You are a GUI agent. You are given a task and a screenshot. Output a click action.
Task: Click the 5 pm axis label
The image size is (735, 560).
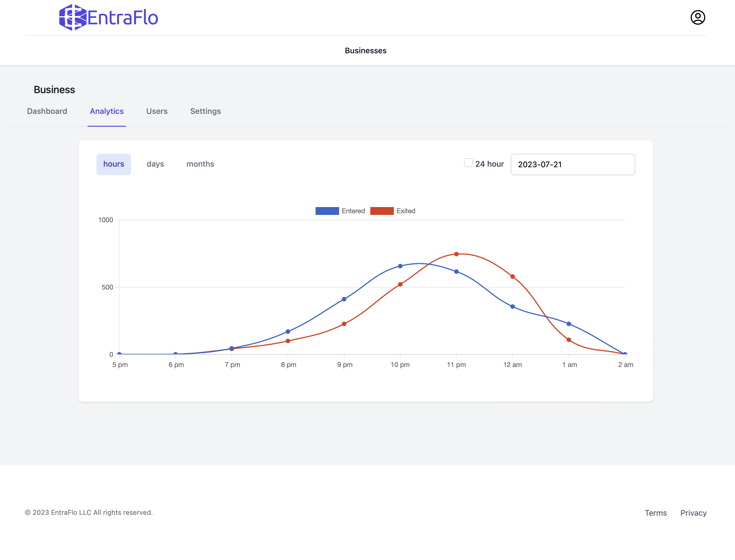tap(120, 365)
